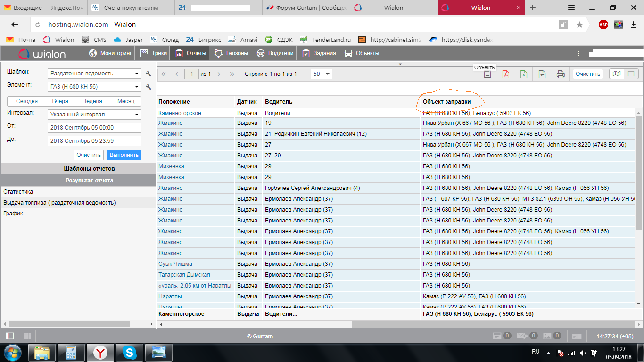Click the От date input field

coord(94,128)
